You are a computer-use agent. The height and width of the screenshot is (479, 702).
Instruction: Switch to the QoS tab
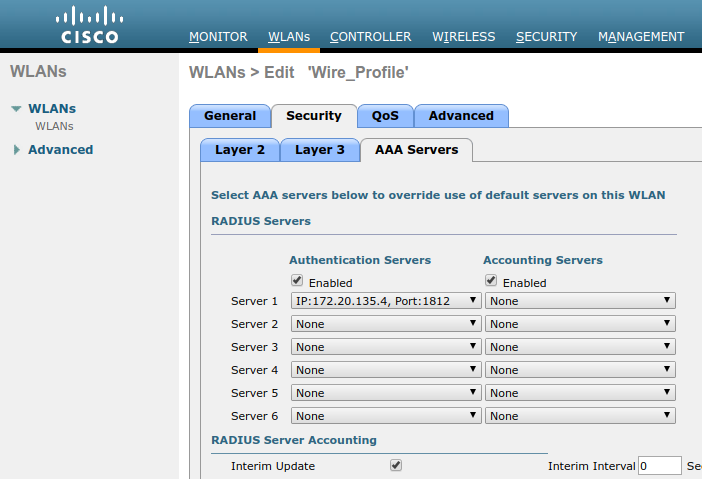[x=385, y=116]
